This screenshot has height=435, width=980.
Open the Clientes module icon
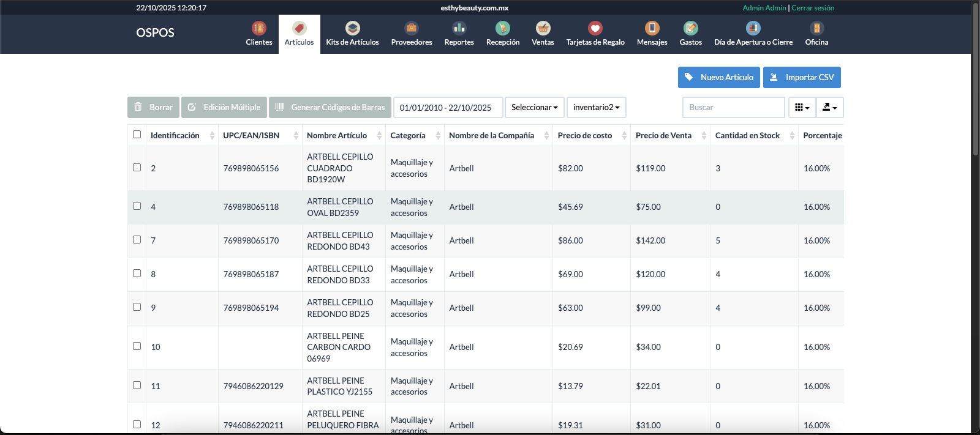pyautogui.click(x=258, y=28)
